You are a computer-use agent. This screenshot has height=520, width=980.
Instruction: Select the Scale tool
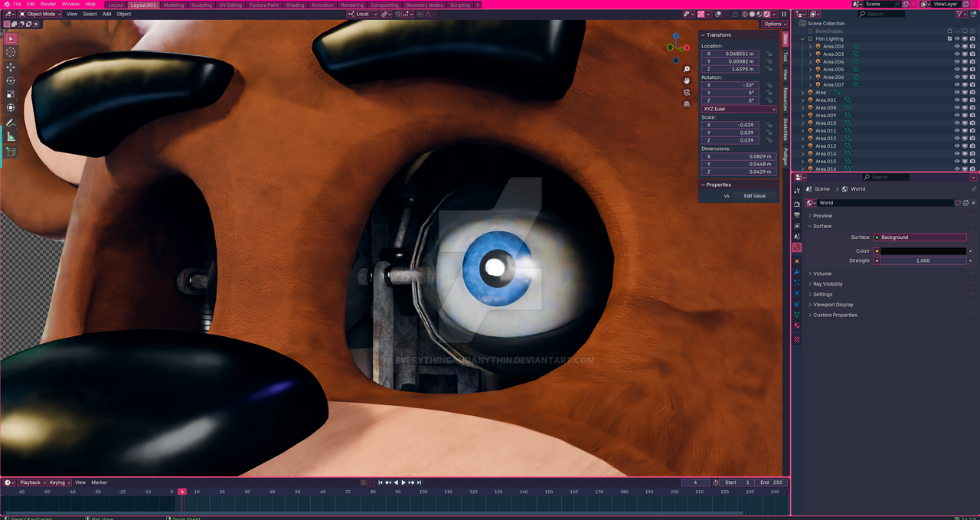(11, 94)
